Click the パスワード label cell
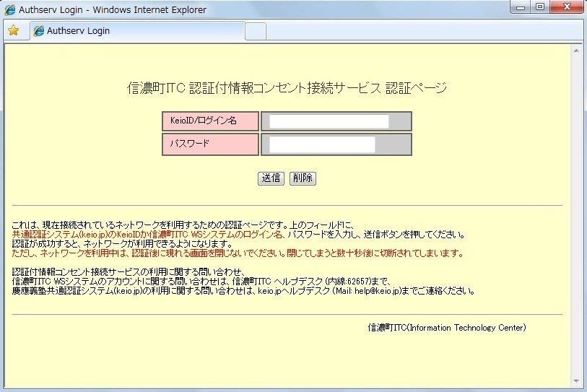The height and width of the screenshot is (392, 587). [x=210, y=144]
